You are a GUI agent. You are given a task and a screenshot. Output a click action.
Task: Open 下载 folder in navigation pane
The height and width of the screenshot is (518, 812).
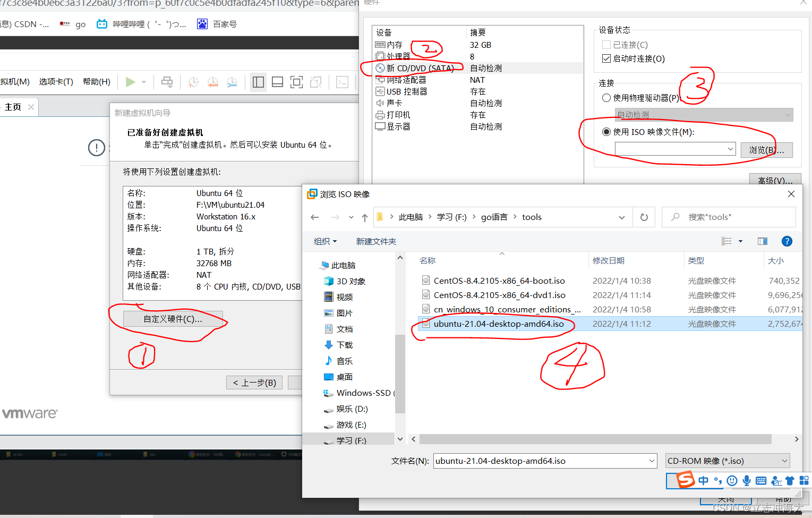[x=345, y=345]
